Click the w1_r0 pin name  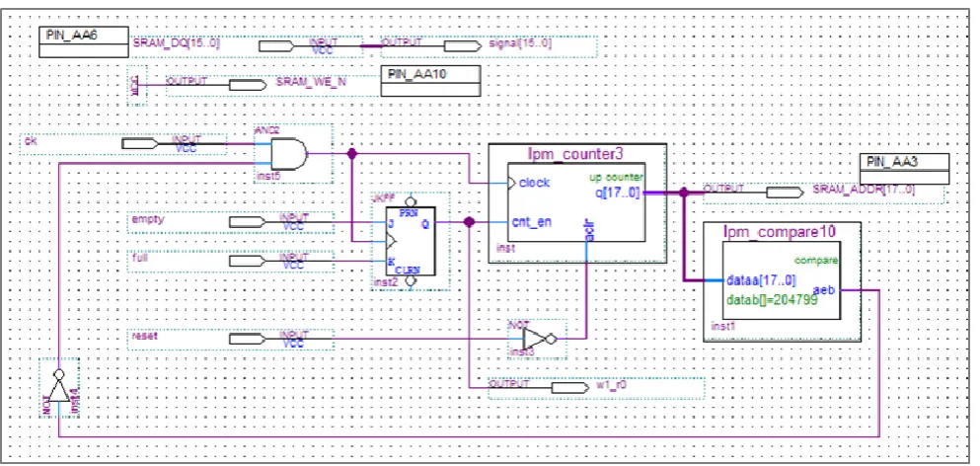click(x=612, y=385)
